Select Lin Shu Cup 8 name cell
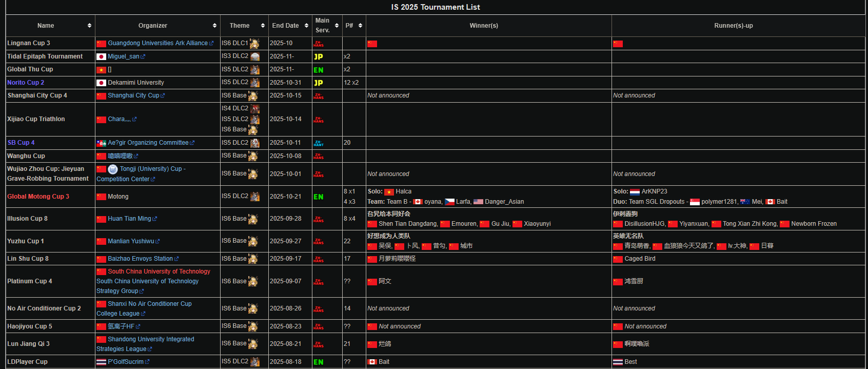Screen dimensions: 868x369 coord(50,259)
